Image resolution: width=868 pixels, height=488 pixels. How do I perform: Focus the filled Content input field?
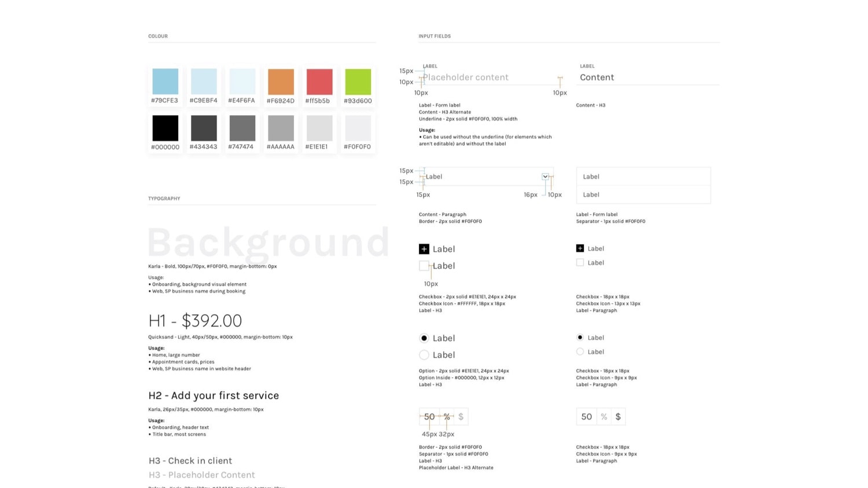pyautogui.click(x=648, y=78)
